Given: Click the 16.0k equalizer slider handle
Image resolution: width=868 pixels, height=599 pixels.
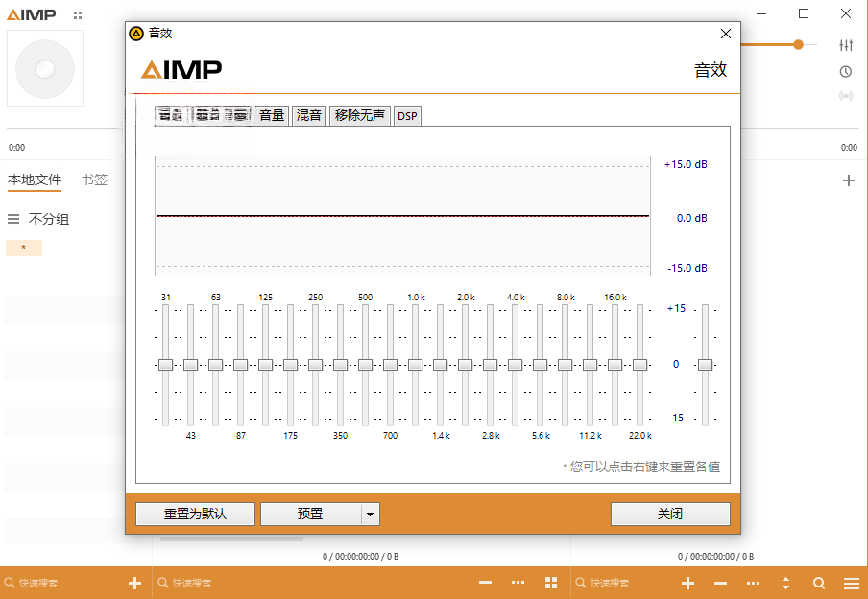Looking at the screenshot, I should click(615, 364).
